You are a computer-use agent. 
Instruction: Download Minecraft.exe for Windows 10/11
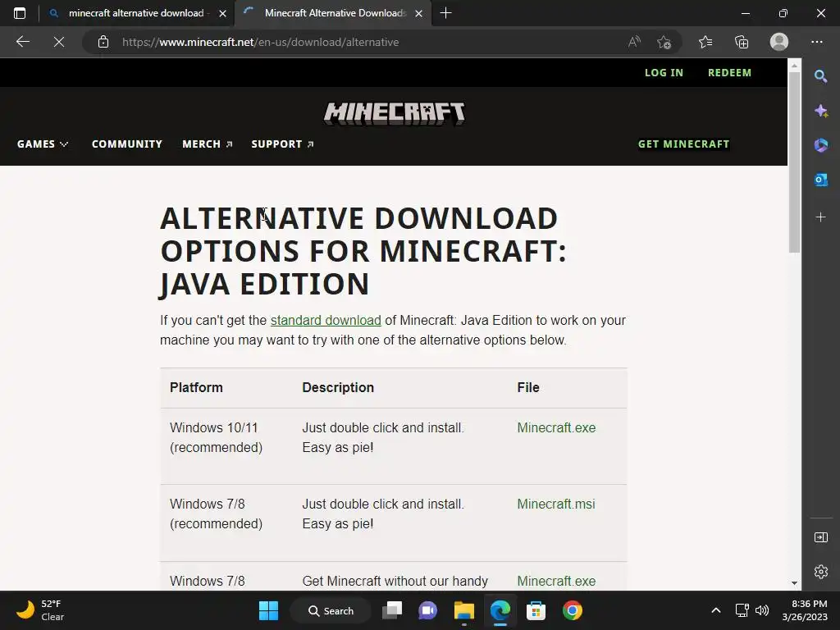pos(556,427)
